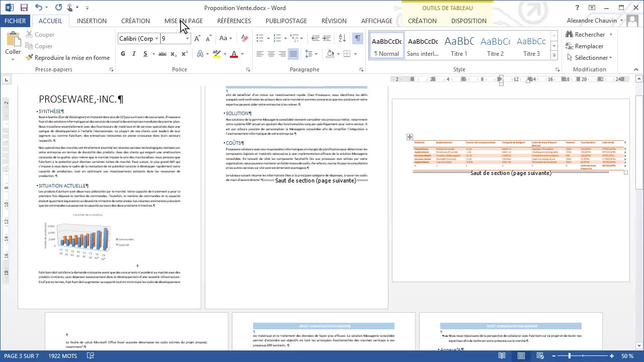
Task: Toggle bold formatting (G)
Action: click(123, 54)
